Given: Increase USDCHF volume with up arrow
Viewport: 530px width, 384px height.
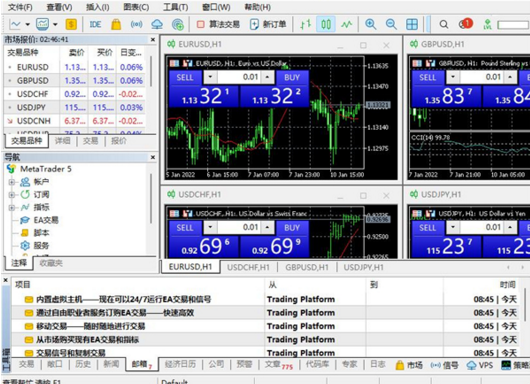Looking at the screenshot, I should coord(267,227).
